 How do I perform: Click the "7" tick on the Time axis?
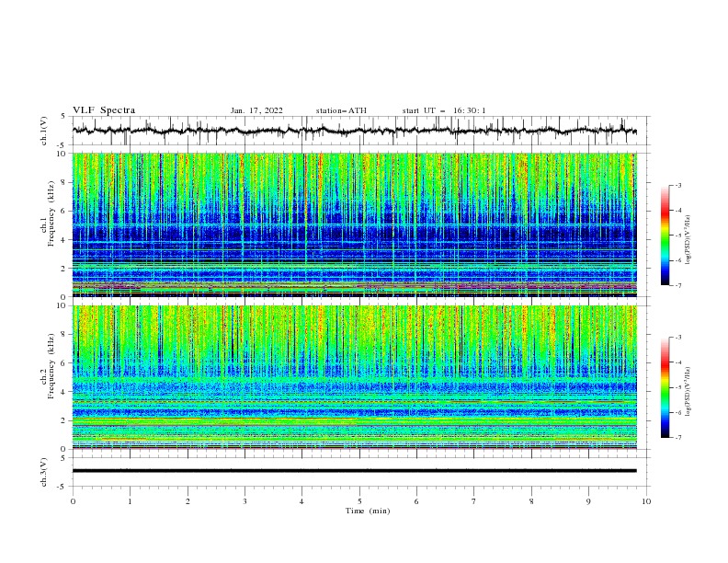click(474, 501)
